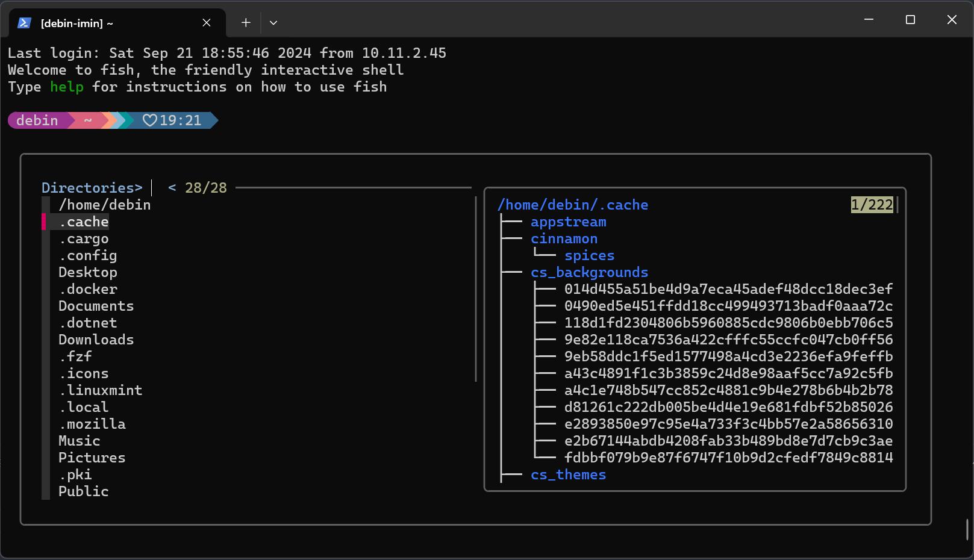Click the cinnamon folder in preview tree
Image resolution: width=974 pixels, height=560 pixels.
pyautogui.click(x=564, y=239)
